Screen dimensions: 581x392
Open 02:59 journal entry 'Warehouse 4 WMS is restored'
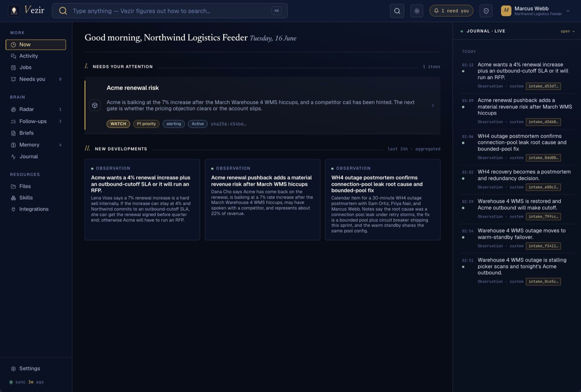(517, 209)
